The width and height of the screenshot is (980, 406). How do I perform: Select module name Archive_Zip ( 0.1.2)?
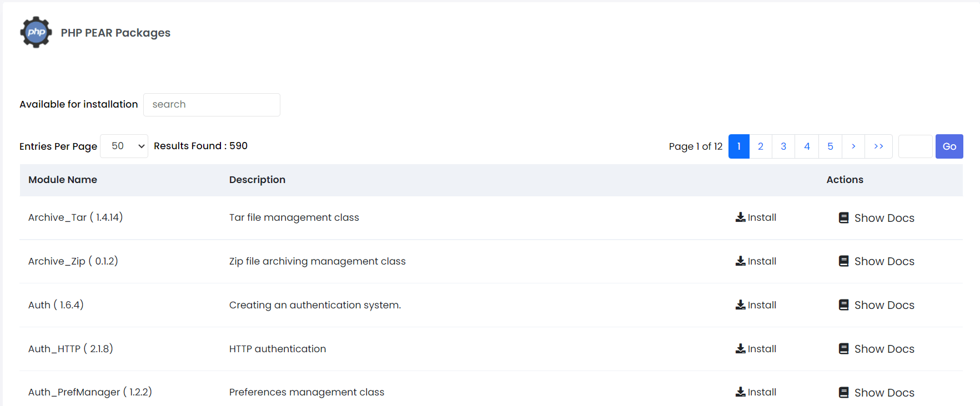click(x=73, y=261)
